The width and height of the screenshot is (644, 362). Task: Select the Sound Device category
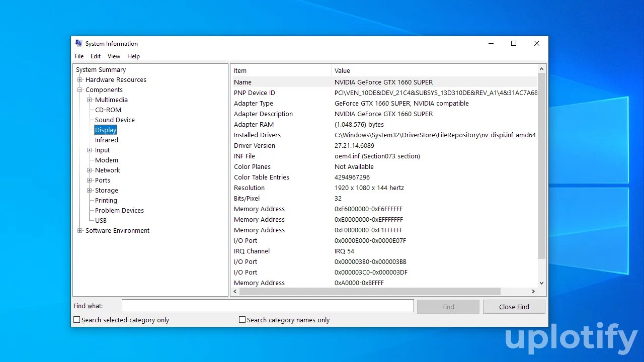(x=115, y=120)
